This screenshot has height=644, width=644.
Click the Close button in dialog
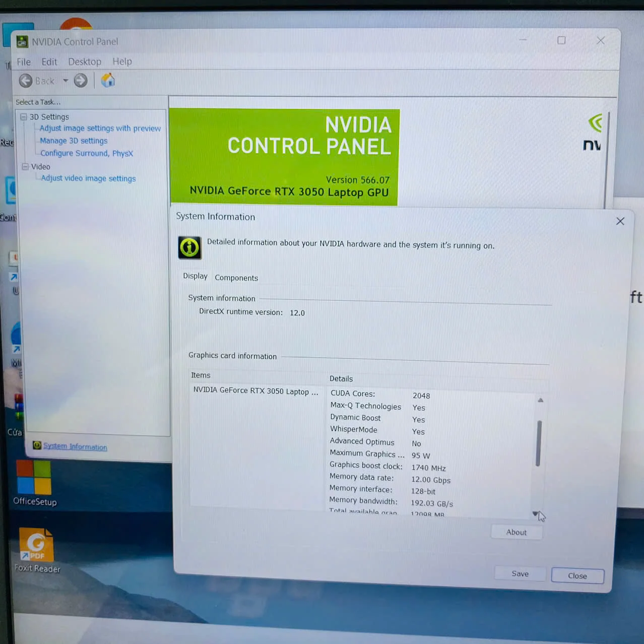(577, 575)
